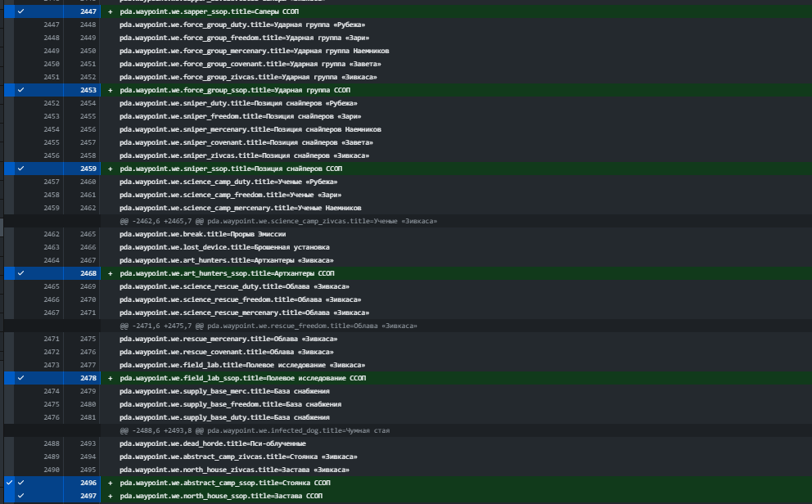Toggle the checkmark beside line 2459
Screen dimensions: 812x504
tap(20, 169)
